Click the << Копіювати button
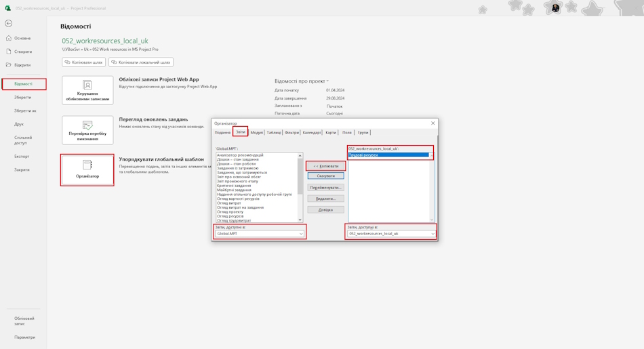 [x=325, y=166]
